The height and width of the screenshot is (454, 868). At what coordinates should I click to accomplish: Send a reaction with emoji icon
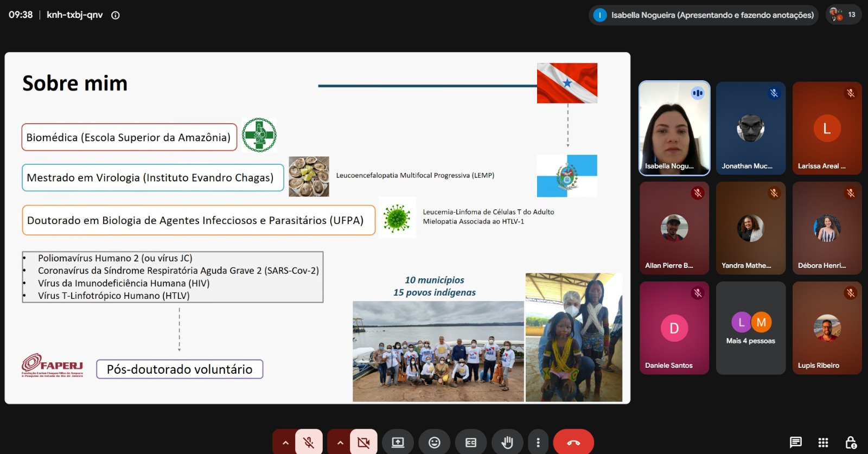coord(435,443)
